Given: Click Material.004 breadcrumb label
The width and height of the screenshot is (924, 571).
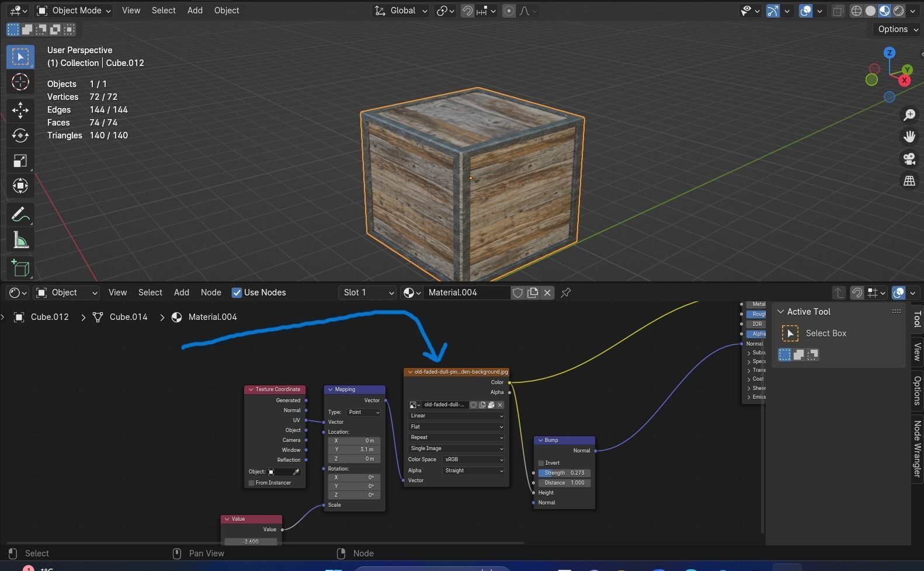Looking at the screenshot, I should [213, 317].
